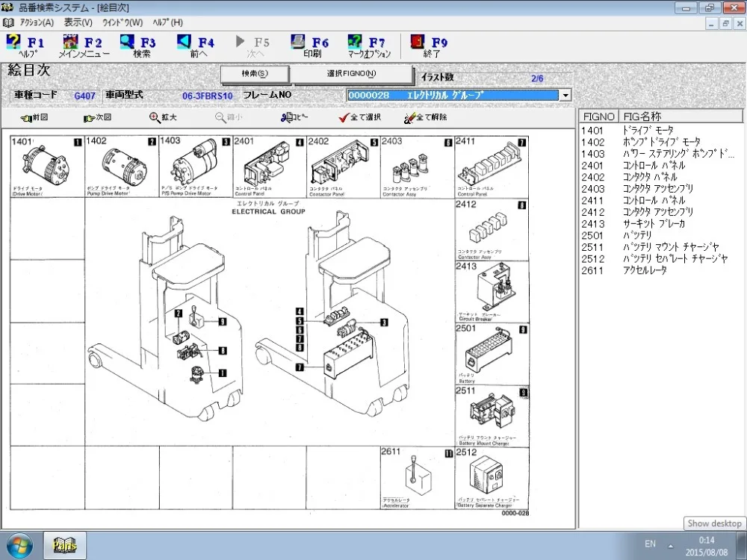
Task: Copy illustration with コピー icon
Action: 294,117
